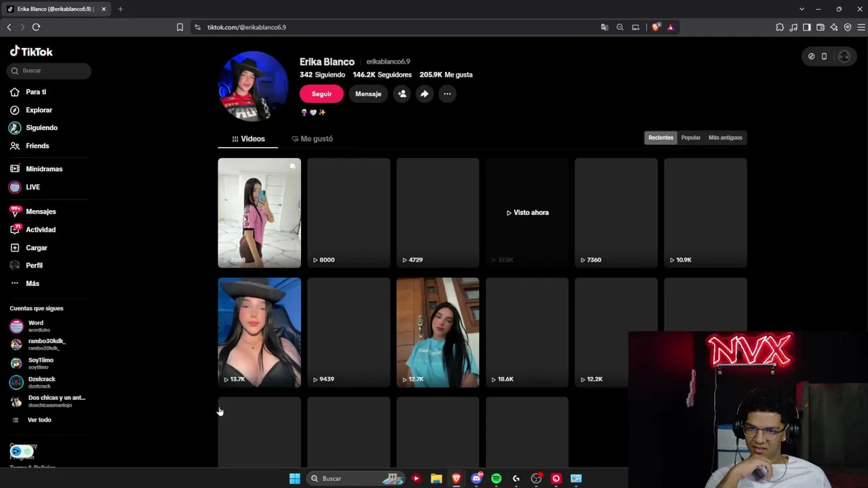Screen dimensions: 868x488
Task: Toggle the browser sidebar panel
Action: [807, 27]
